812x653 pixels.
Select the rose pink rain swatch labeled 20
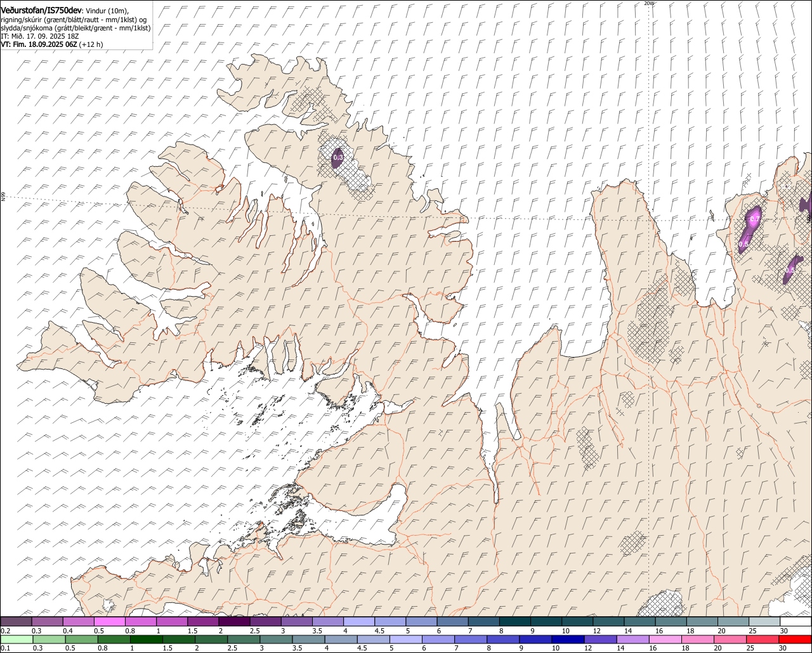pos(730,639)
